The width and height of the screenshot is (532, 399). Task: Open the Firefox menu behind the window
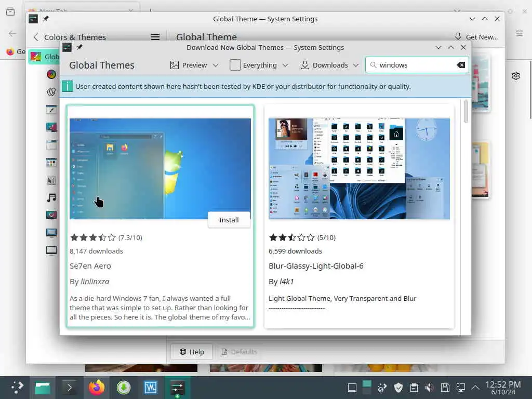519,33
